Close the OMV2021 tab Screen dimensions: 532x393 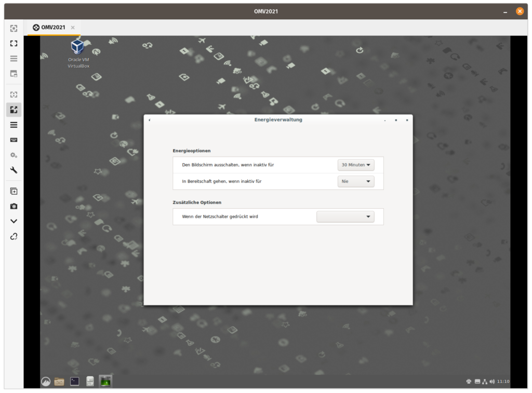73,28
